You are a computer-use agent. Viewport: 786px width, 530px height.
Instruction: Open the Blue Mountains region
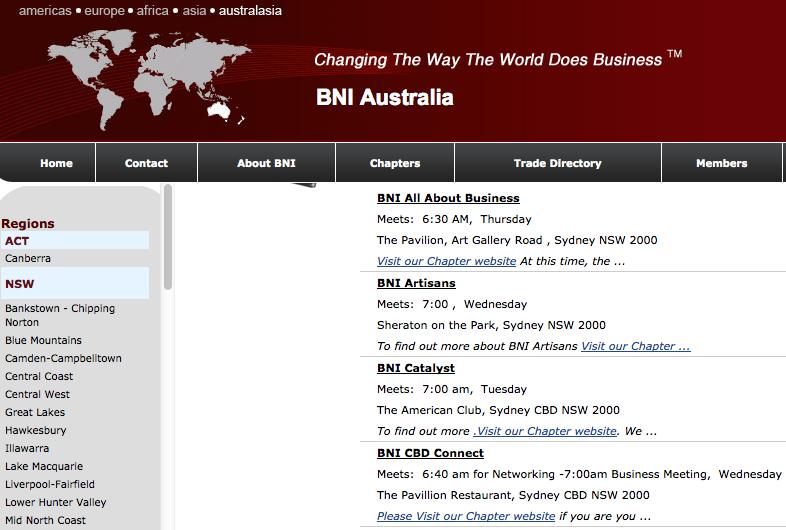coord(43,340)
